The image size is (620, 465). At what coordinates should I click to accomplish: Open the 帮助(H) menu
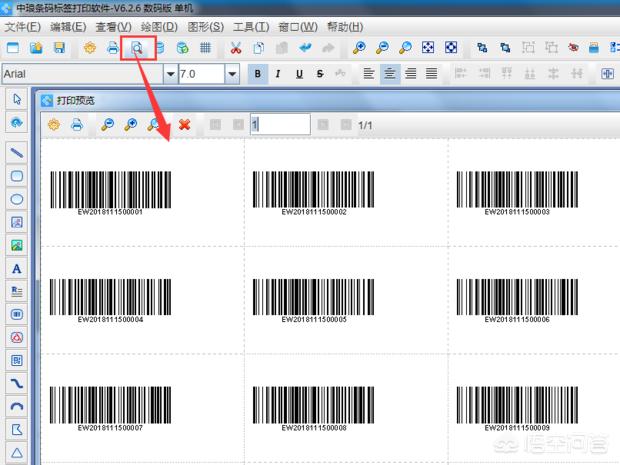345,27
